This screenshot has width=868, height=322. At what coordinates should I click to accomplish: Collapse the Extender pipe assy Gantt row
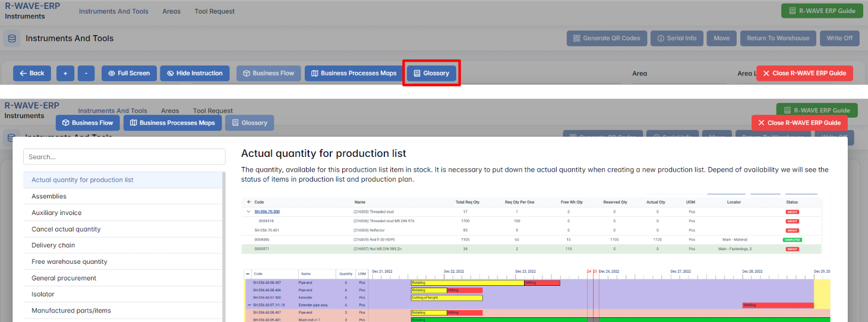[x=250, y=305]
